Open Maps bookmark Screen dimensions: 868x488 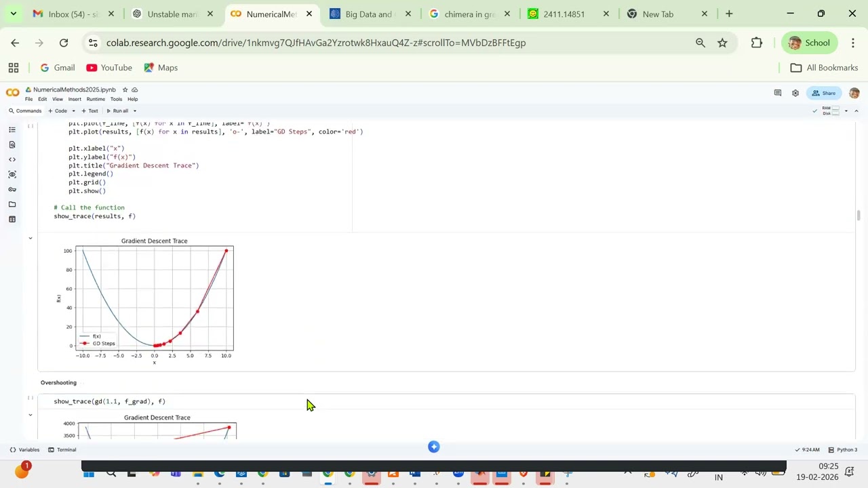pos(160,68)
